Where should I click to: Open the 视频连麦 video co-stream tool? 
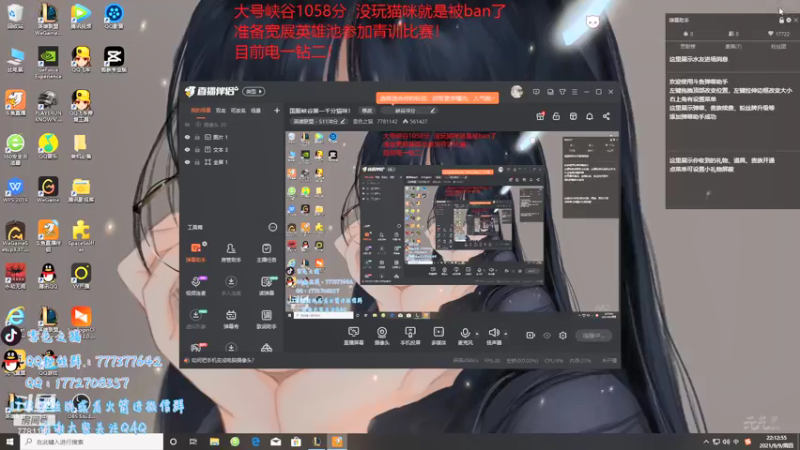195,286
